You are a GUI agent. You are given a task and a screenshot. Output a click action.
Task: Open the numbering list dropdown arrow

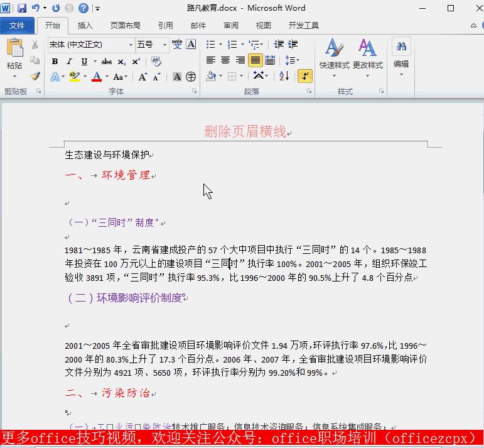coord(242,45)
